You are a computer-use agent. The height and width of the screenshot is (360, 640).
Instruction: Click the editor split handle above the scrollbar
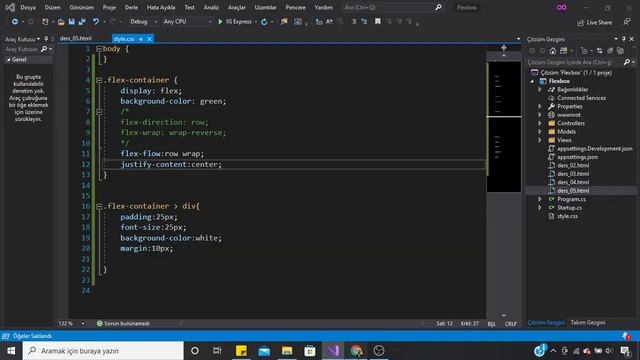tap(504, 48)
